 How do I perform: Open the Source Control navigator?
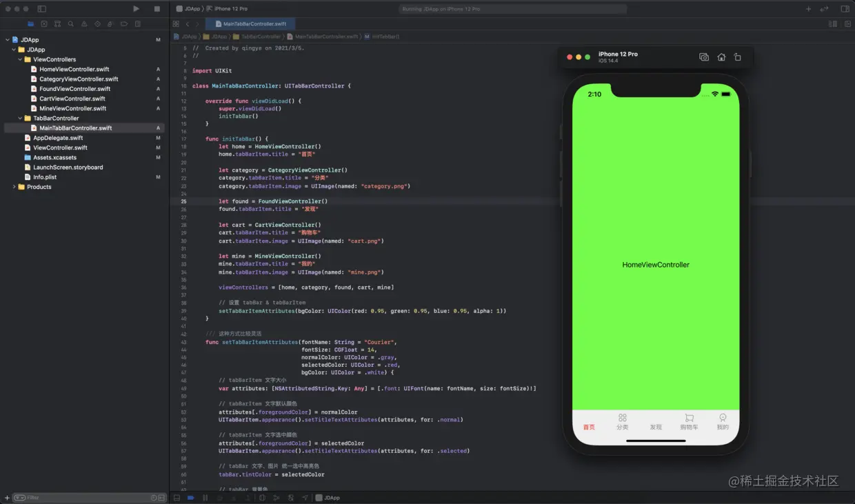point(44,24)
